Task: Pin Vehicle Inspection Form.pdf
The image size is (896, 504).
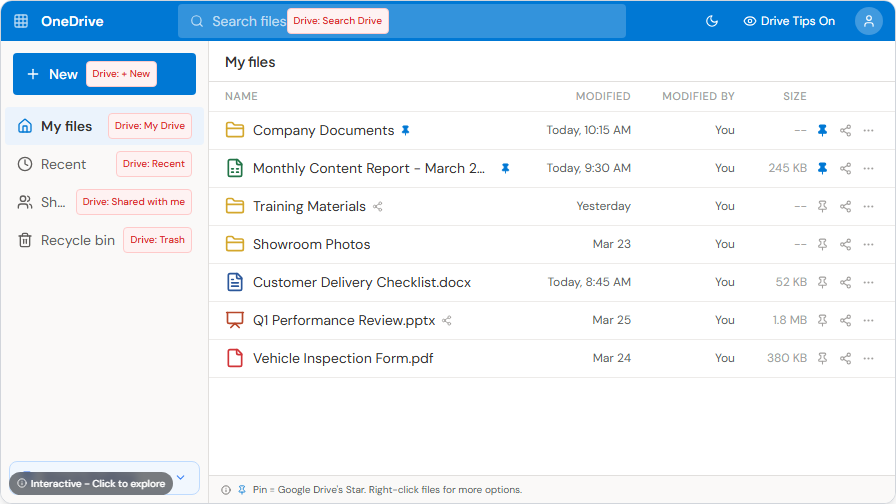Action: point(822,358)
